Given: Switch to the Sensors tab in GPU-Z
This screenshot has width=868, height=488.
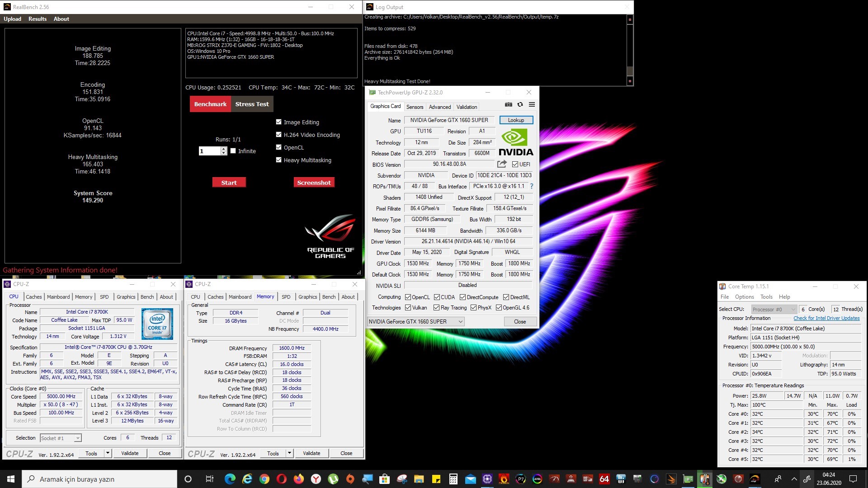Looking at the screenshot, I should click(415, 107).
